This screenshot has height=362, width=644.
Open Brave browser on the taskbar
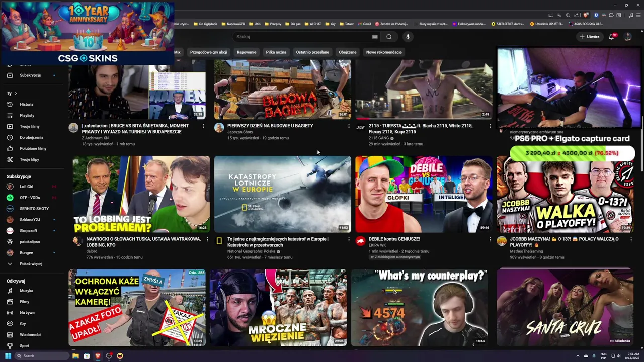98,356
